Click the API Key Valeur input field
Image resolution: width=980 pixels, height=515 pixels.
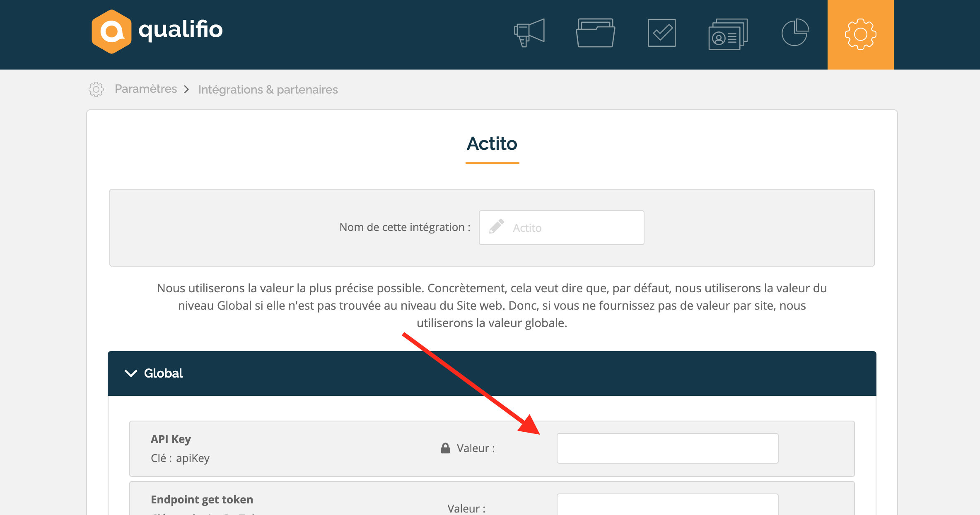pos(667,448)
